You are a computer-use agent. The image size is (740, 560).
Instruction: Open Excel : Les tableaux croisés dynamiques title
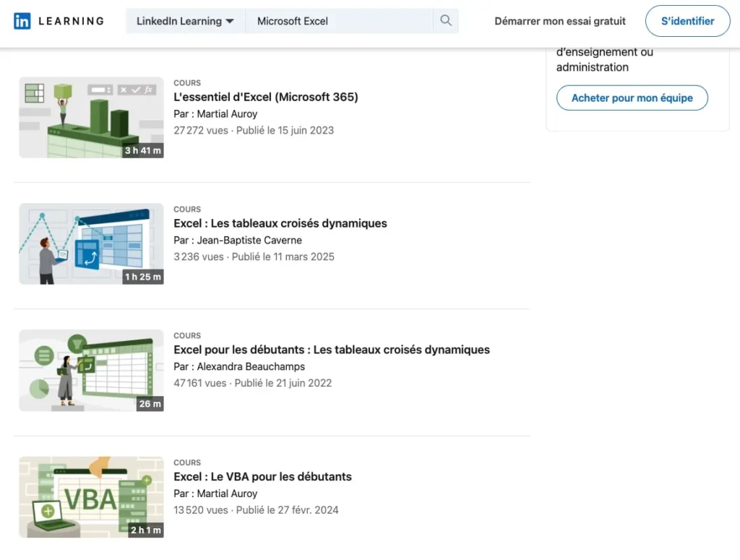tap(280, 223)
